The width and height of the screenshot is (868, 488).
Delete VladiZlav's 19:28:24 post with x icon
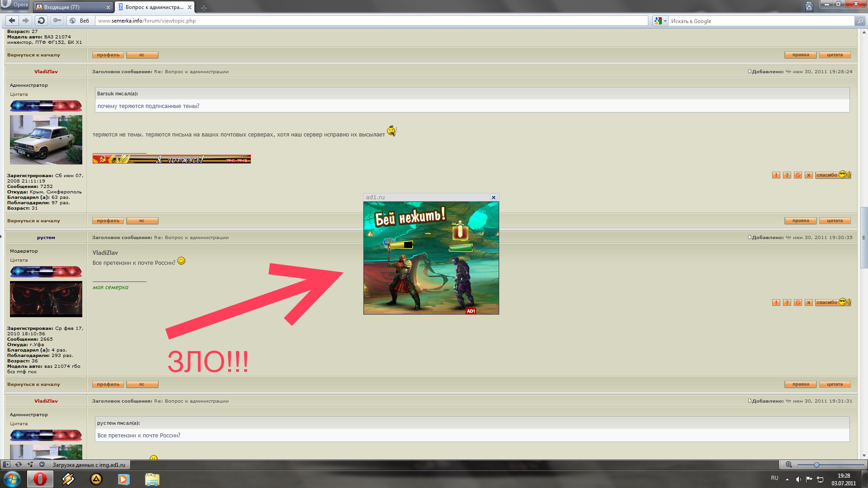pyautogui.click(x=809, y=175)
